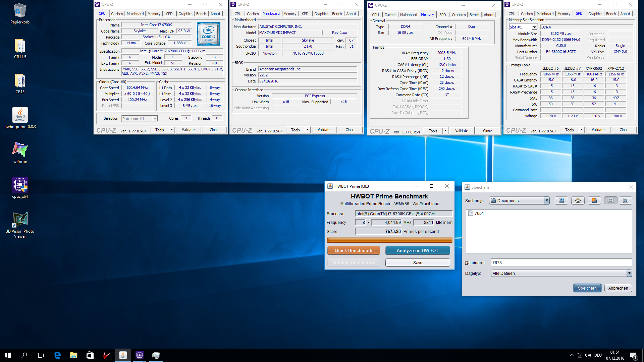The height and width of the screenshot is (362, 644).
Task: Open Graphics tab in Mainboard CPU-Z window
Action: pos(321,14)
